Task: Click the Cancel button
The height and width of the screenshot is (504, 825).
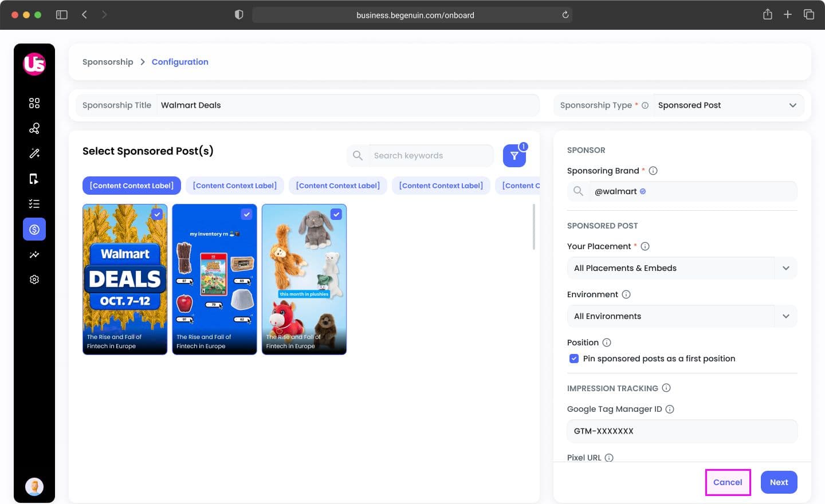Action: pyautogui.click(x=728, y=482)
